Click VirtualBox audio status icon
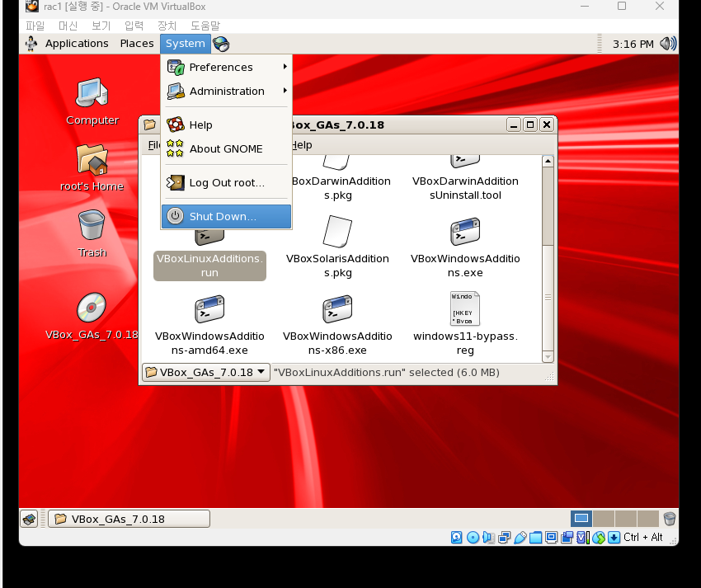 coord(488,537)
